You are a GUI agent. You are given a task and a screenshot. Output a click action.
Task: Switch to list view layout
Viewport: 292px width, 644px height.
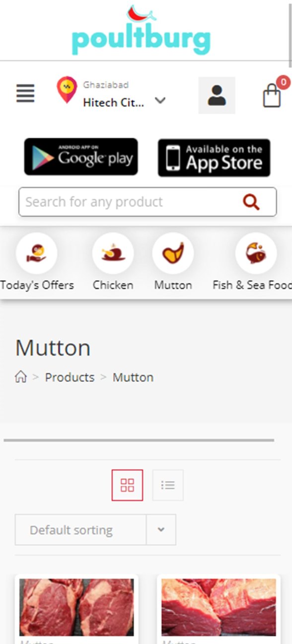[168, 485]
